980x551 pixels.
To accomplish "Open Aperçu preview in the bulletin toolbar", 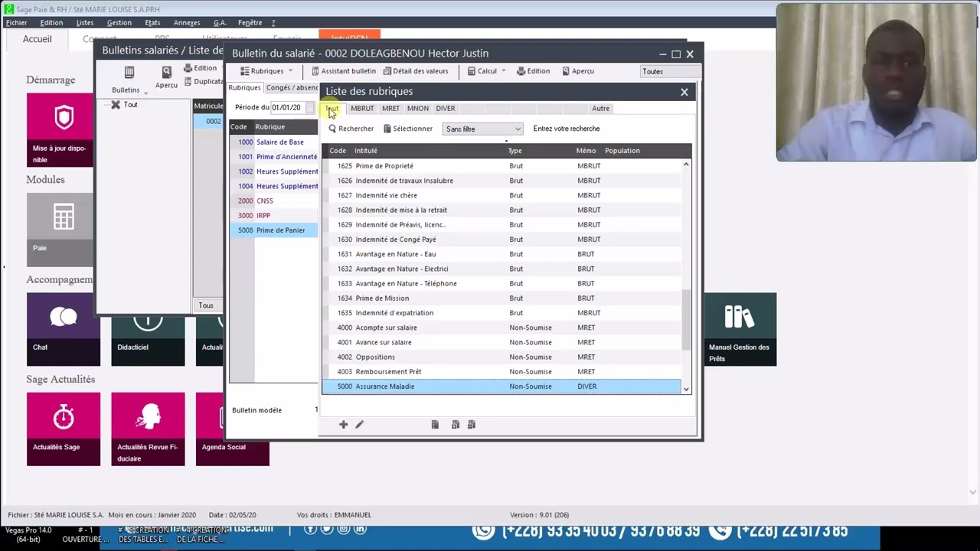I will 578,71.
